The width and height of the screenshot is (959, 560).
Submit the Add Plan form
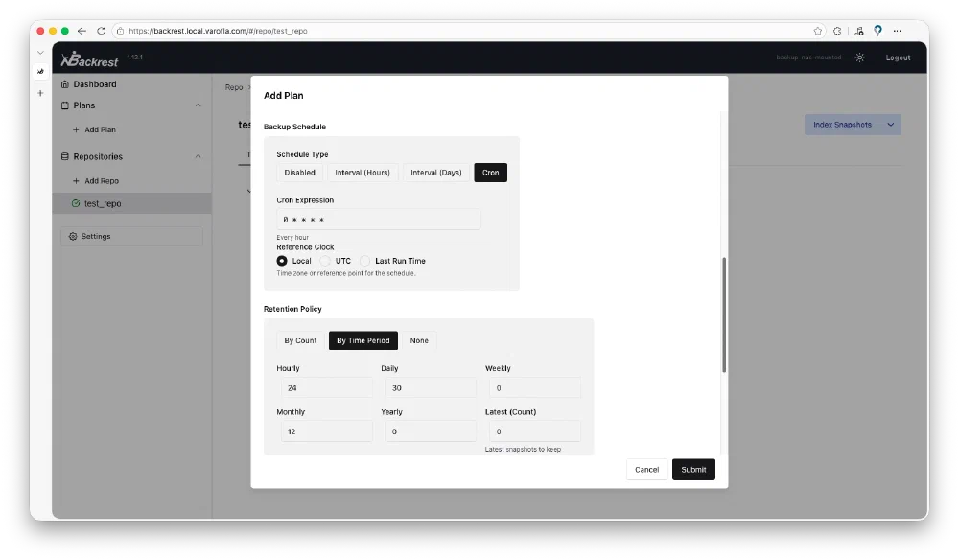(693, 470)
